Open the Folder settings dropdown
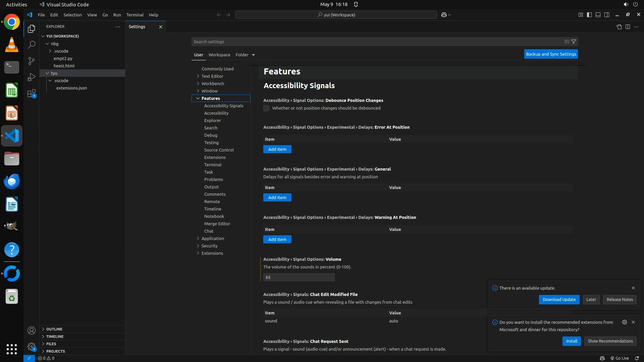 pyautogui.click(x=253, y=55)
